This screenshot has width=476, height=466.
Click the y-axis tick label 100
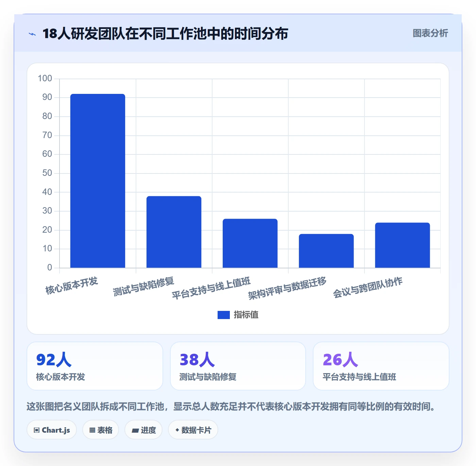(45, 79)
